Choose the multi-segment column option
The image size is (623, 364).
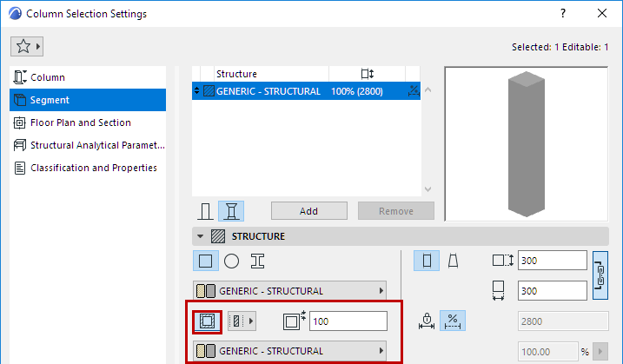231,211
